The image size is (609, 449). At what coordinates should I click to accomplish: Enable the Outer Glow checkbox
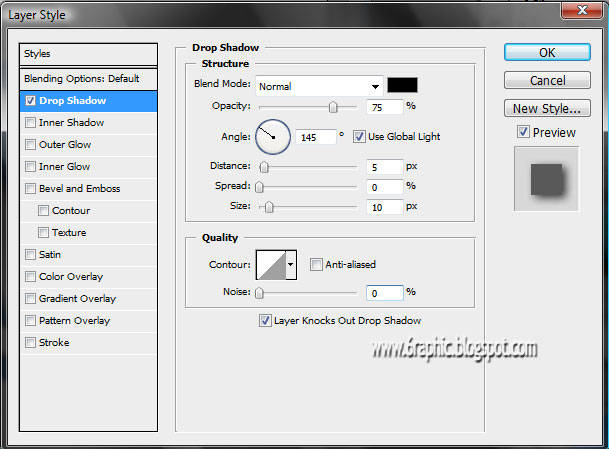[30, 144]
